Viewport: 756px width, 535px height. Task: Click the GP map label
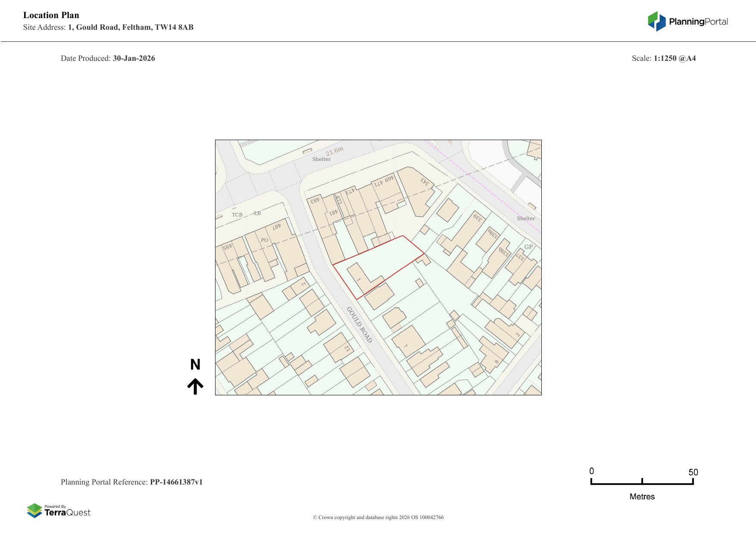pos(528,247)
